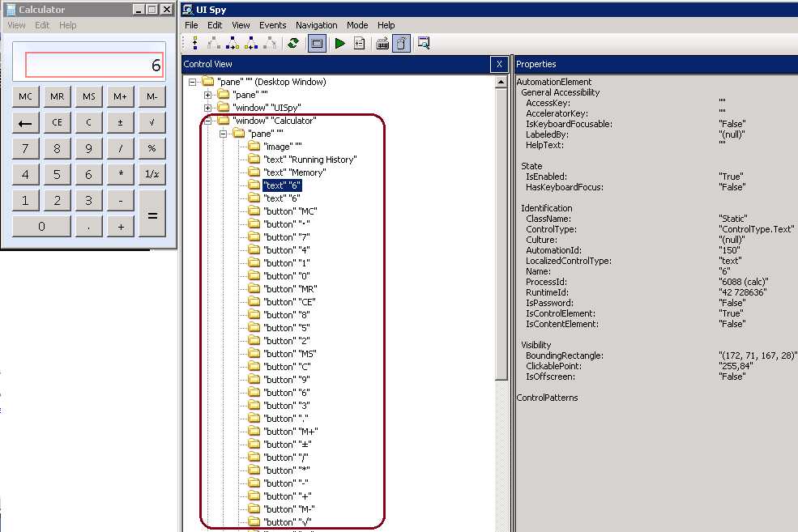This screenshot has height=532, width=798.
Task: Click the folder icon of "button" "MC"
Action: click(254, 211)
